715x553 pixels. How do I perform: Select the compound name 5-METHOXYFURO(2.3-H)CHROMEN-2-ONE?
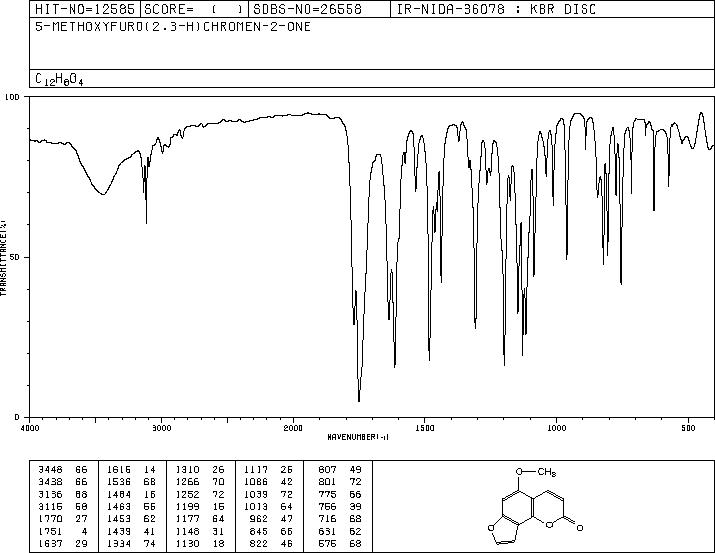(173, 26)
